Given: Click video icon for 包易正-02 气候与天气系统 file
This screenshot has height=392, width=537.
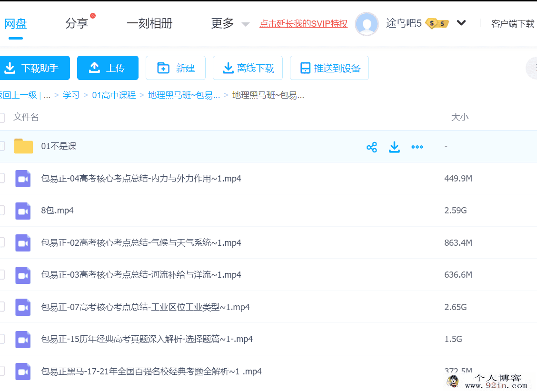Looking at the screenshot, I should 23,243.
